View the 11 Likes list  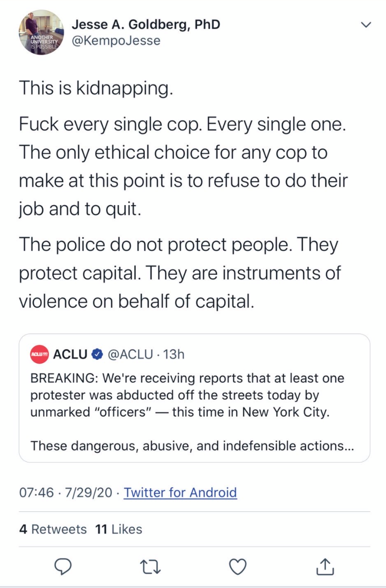118,529
